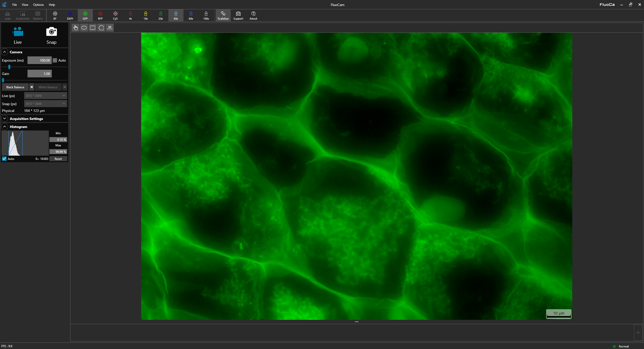
Task: Enable the Auto exposure checkbox
Action: (x=55, y=60)
